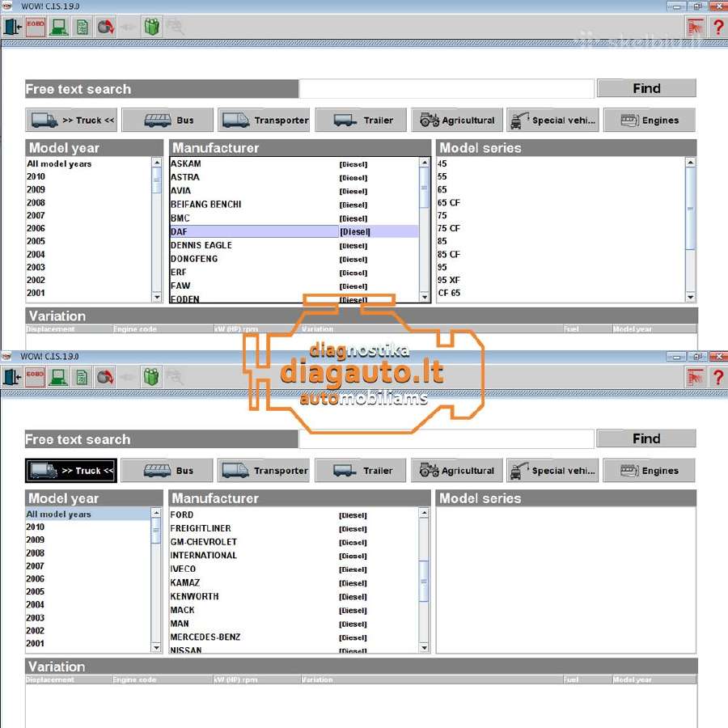Screen dimensions: 728x728
Task: Open help question mark in bottom window
Action: point(718,377)
